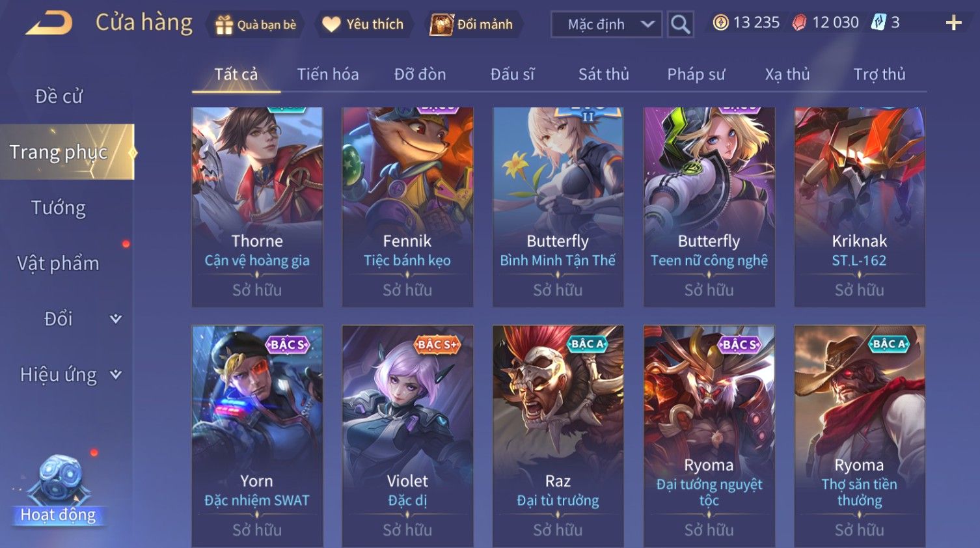Open Kriknak ST.L-162 skin card

860,207
